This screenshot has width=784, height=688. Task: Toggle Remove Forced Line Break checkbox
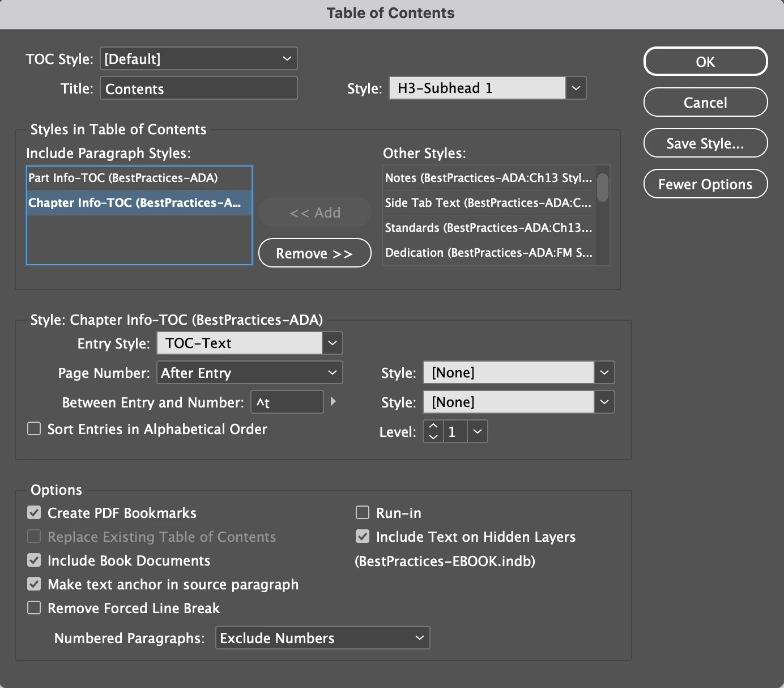tap(34, 608)
